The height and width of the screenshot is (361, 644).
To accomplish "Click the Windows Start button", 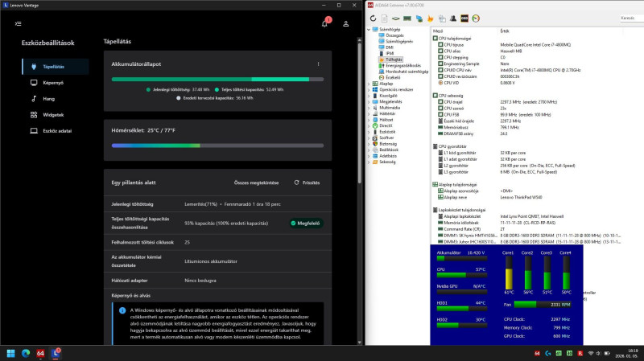I will 10,353.
